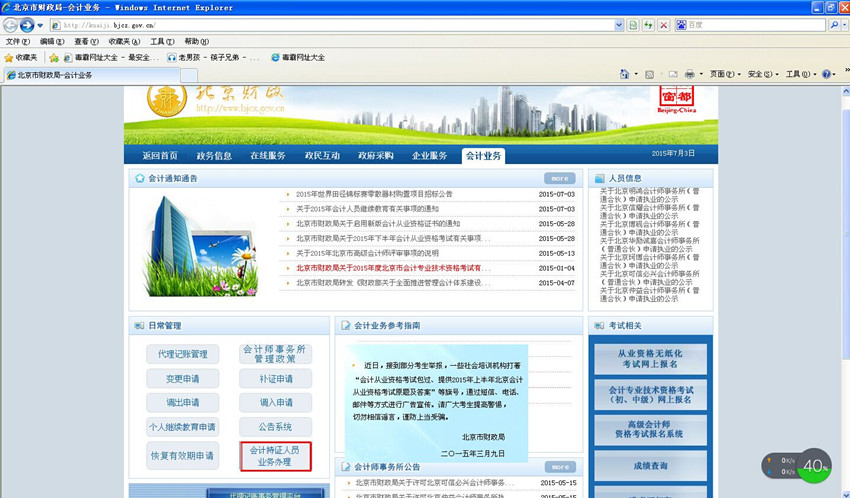Screen dimensions: 850x498
Task: Open the 安全 command bar dropdown
Action: click(763, 74)
